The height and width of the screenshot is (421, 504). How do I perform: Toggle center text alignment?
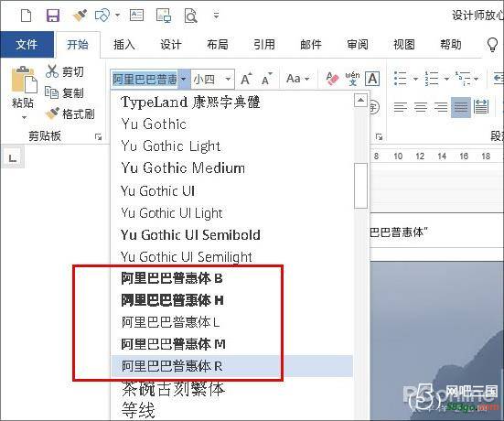(421, 107)
